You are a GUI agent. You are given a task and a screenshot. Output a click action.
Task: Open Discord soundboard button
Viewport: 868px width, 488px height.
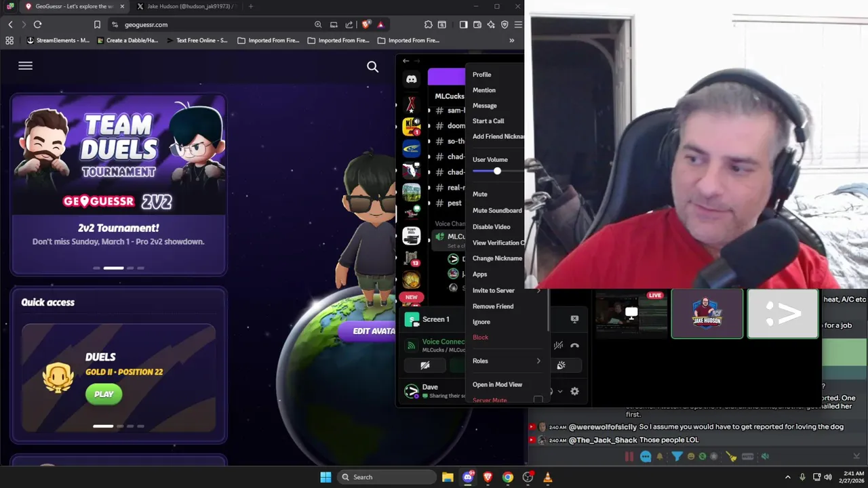561,365
